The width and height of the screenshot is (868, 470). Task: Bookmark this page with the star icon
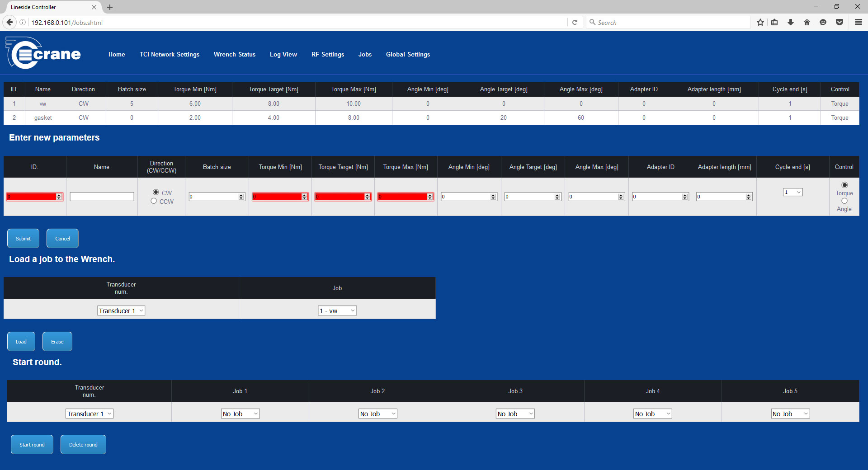[x=760, y=22]
